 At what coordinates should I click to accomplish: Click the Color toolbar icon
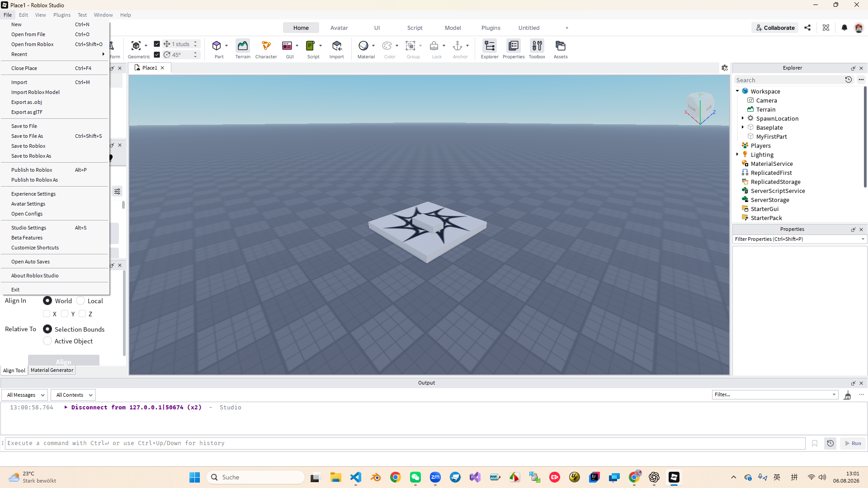387,46
